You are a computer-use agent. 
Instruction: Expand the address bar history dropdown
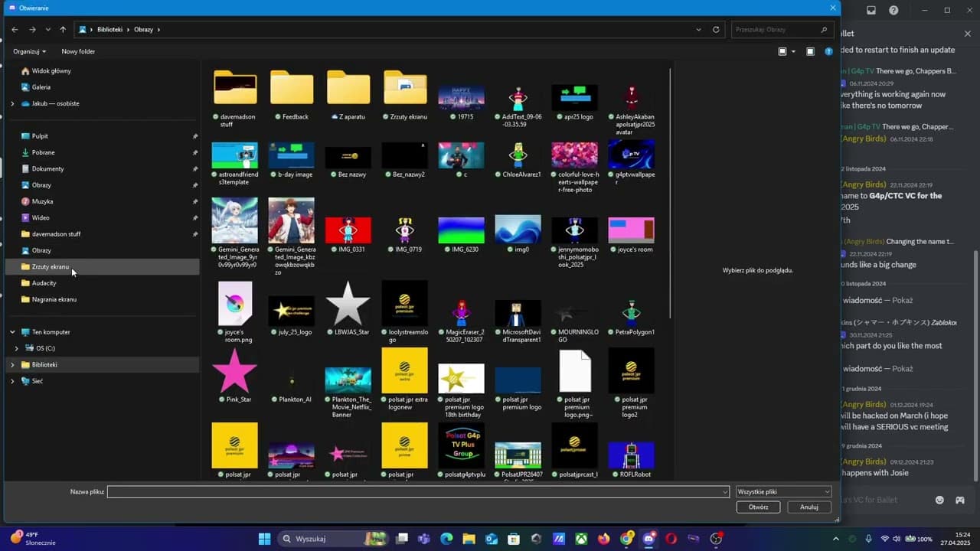pyautogui.click(x=698, y=30)
